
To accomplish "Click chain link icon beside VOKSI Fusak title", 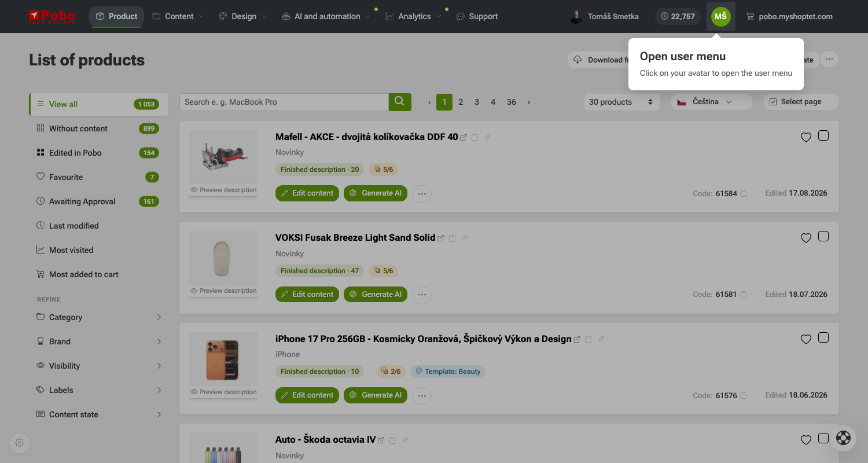I will click(465, 238).
